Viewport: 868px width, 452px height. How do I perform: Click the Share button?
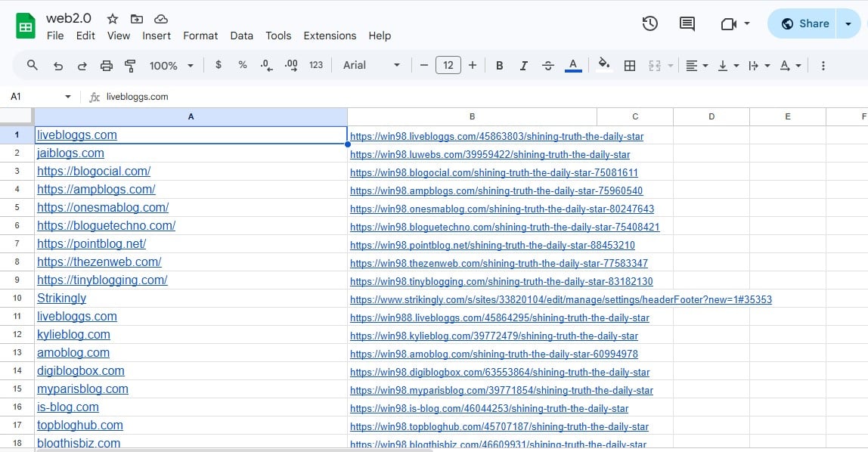804,23
